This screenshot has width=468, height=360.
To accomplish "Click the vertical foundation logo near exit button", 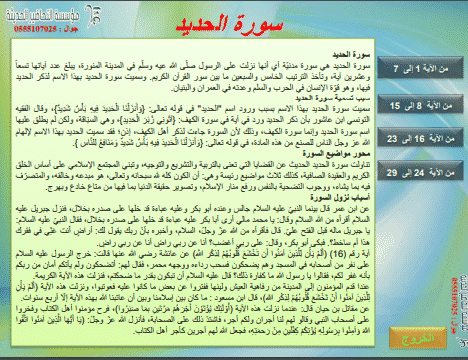I will [x=463, y=303].
